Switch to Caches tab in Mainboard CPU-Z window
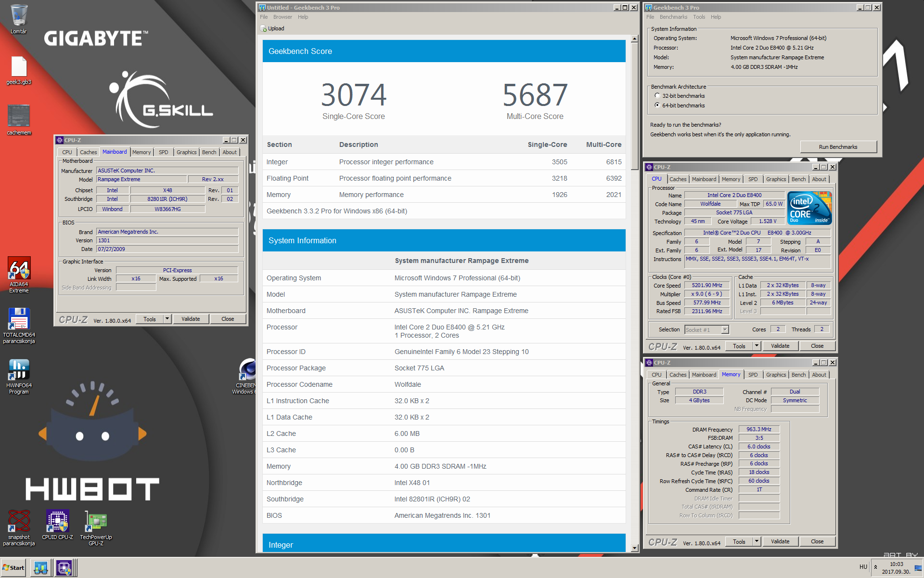 pyautogui.click(x=89, y=152)
